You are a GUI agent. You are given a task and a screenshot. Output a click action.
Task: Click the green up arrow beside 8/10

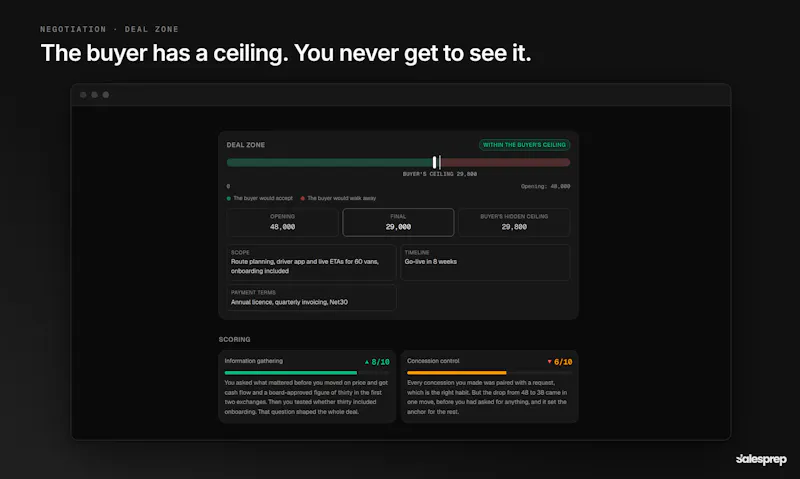pyautogui.click(x=367, y=362)
